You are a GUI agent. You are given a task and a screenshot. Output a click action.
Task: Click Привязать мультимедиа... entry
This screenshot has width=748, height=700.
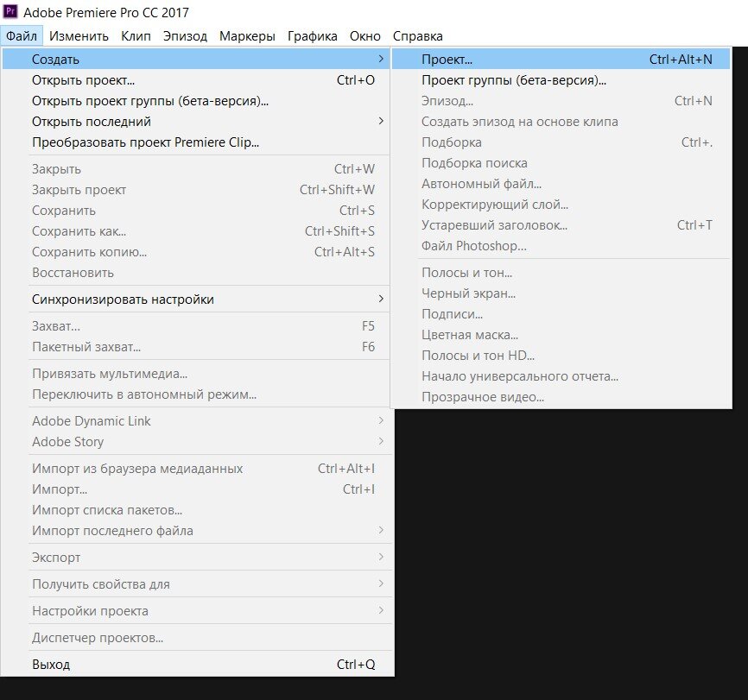coord(196,374)
